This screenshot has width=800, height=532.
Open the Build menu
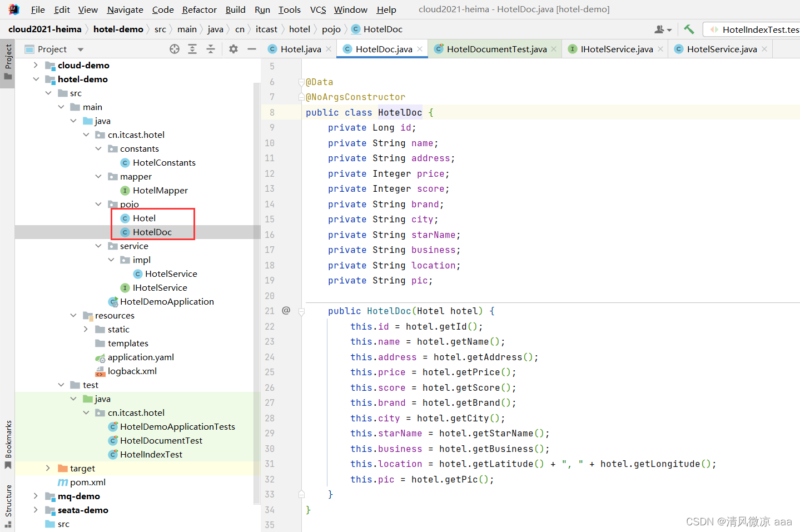pyautogui.click(x=235, y=9)
